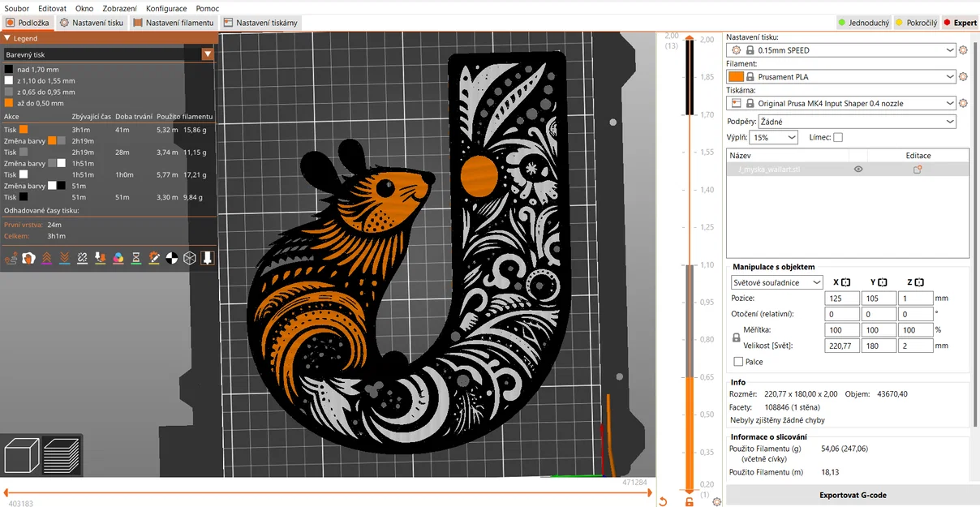Click the orange filament color swatch
This screenshot has height=507, width=980.
point(736,77)
